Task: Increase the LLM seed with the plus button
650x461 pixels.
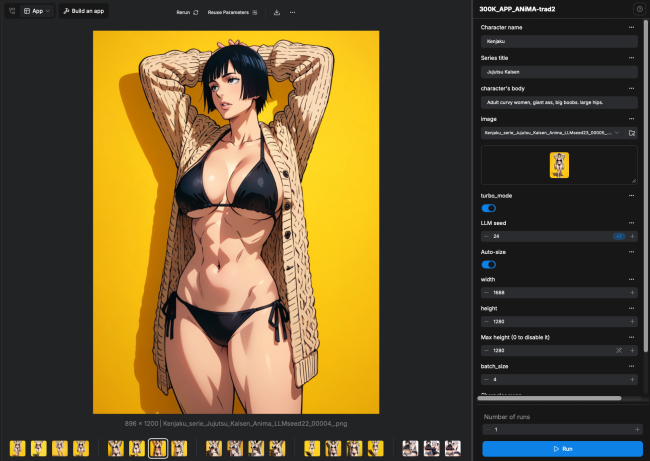Action: [632, 236]
